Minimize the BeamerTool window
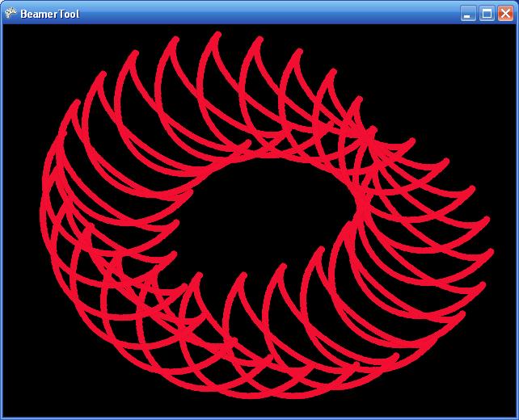The width and height of the screenshot is (519, 420). click(x=468, y=13)
